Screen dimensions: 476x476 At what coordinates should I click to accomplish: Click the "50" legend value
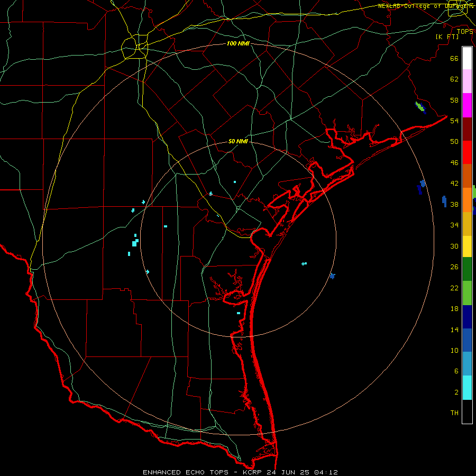pyautogui.click(x=454, y=142)
